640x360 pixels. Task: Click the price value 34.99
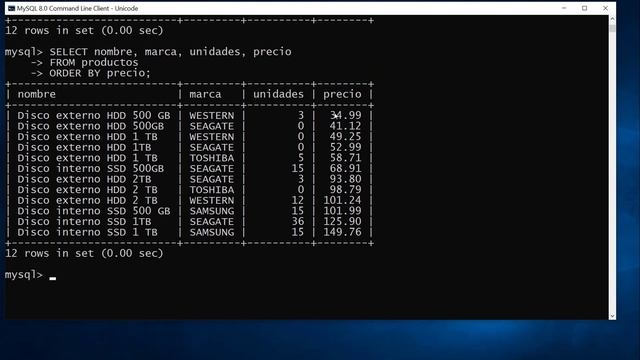tap(345, 116)
